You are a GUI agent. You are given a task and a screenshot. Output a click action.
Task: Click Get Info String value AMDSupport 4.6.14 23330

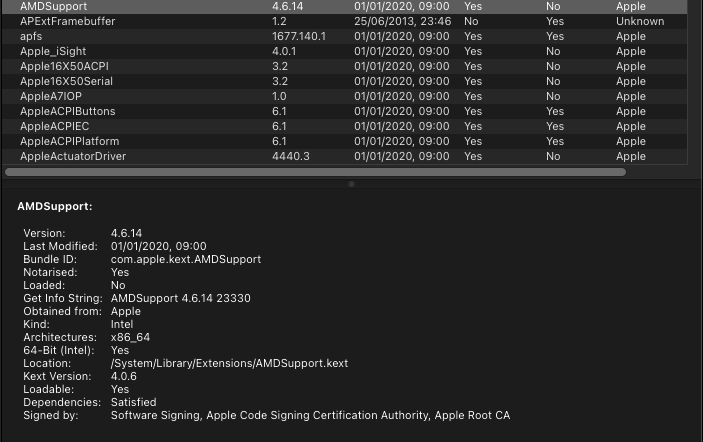point(181,299)
